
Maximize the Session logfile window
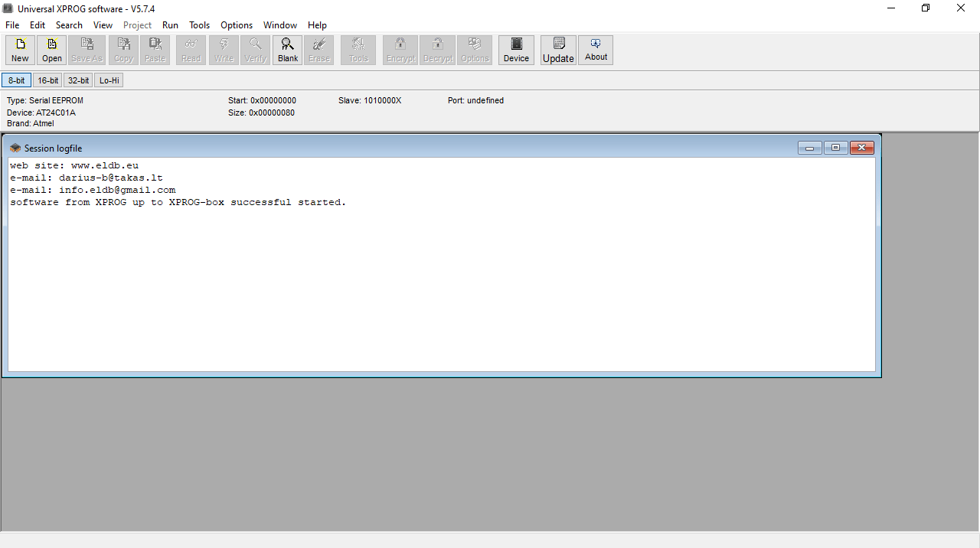(x=835, y=148)
